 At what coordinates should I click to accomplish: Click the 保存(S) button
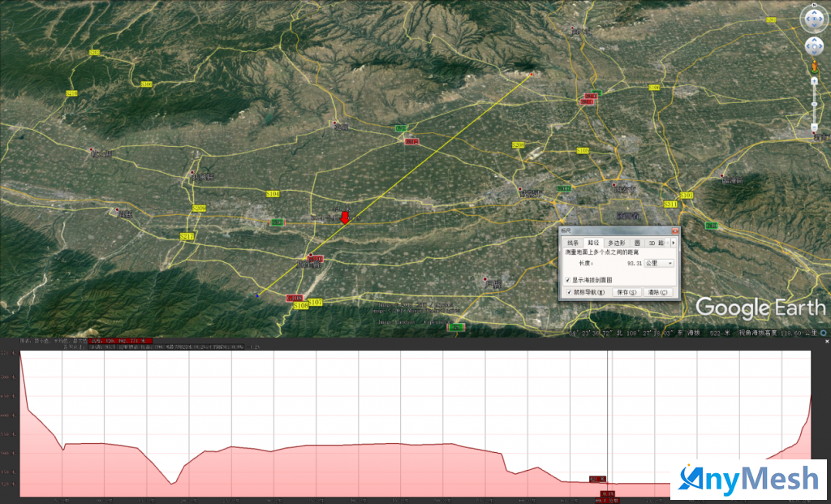tap(626, 291)
